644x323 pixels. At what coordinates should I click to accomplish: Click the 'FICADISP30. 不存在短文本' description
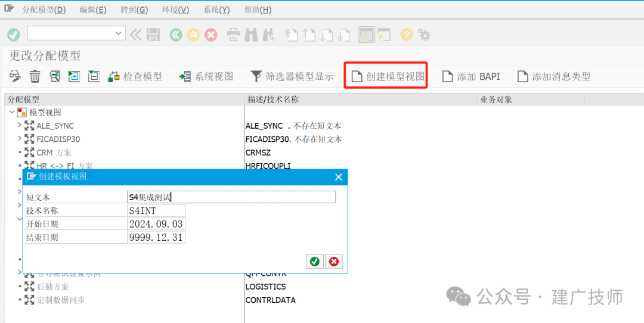point(293,139)
